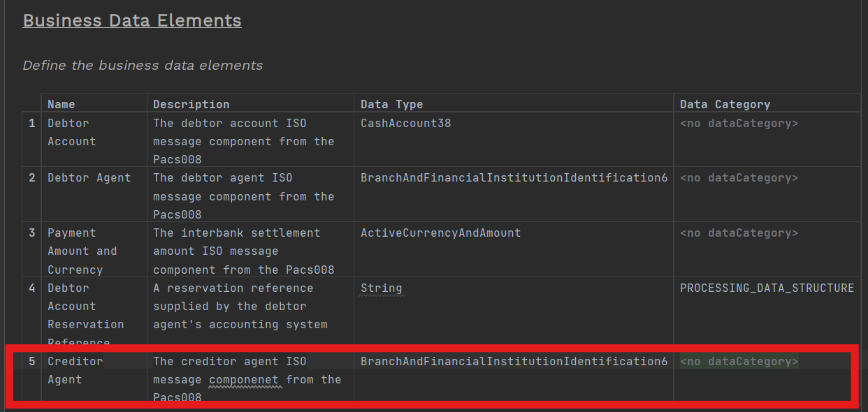Click the ActiveCurrencyAndAmount data type cell
The height and width of the screenshot is (412, 868).
[x=440, y=233]
